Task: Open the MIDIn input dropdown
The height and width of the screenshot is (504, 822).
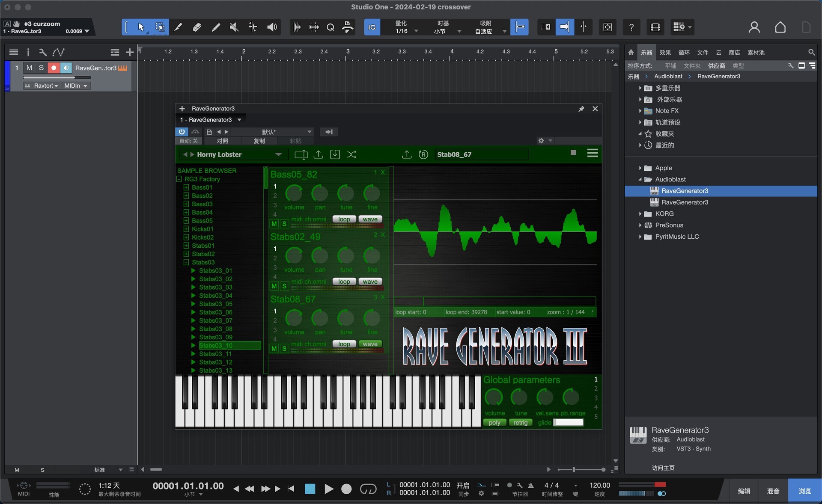Action: pos(76,86)
